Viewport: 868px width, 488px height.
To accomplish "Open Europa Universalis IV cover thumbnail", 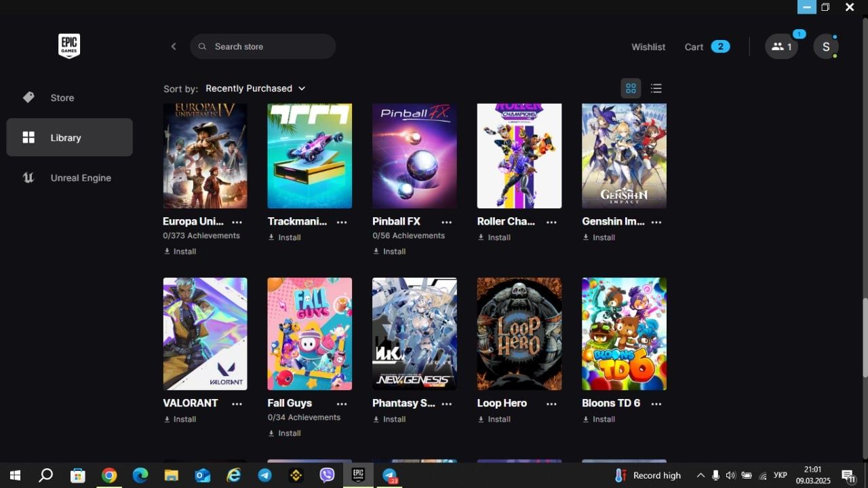I will tap(205, 156).
